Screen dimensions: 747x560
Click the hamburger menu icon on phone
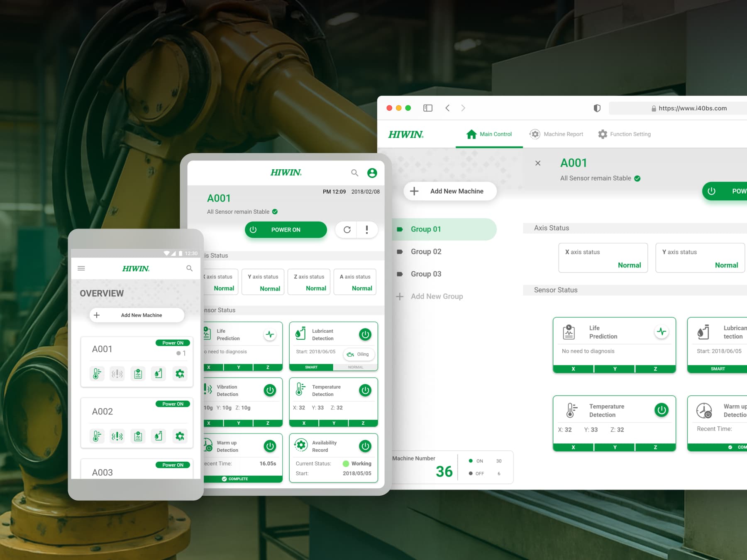(x=81, y=268)
